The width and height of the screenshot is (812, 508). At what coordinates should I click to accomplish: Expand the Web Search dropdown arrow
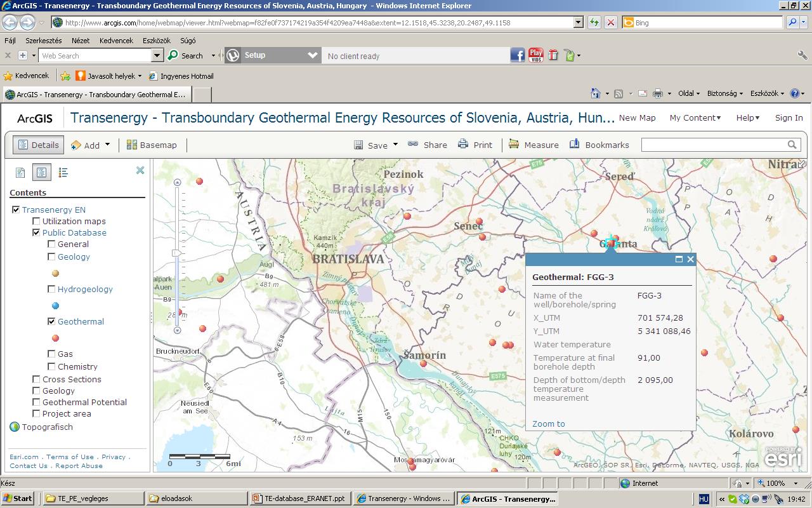pos(157,55)
